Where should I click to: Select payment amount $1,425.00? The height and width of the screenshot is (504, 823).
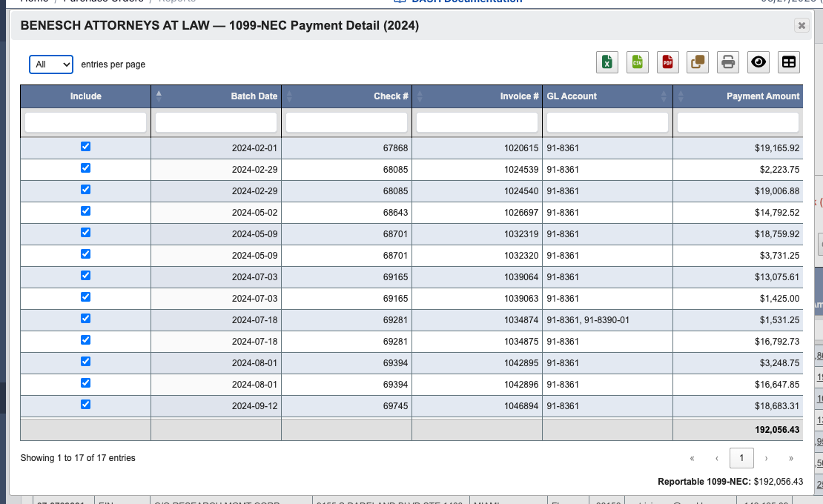coord(738,299)
